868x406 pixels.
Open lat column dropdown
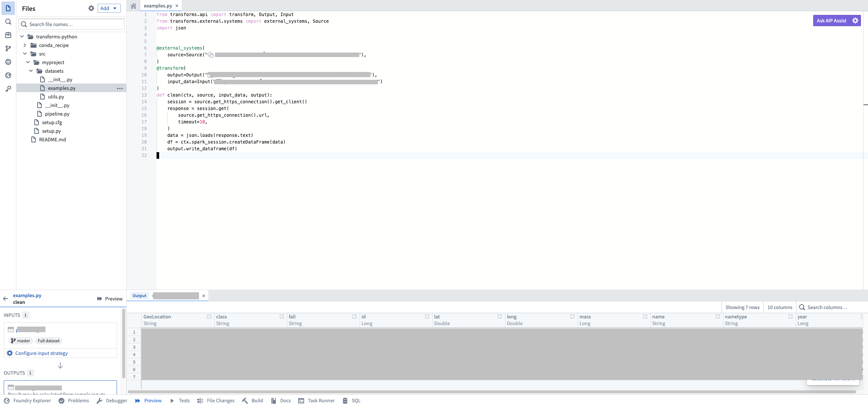pos(500,317)
